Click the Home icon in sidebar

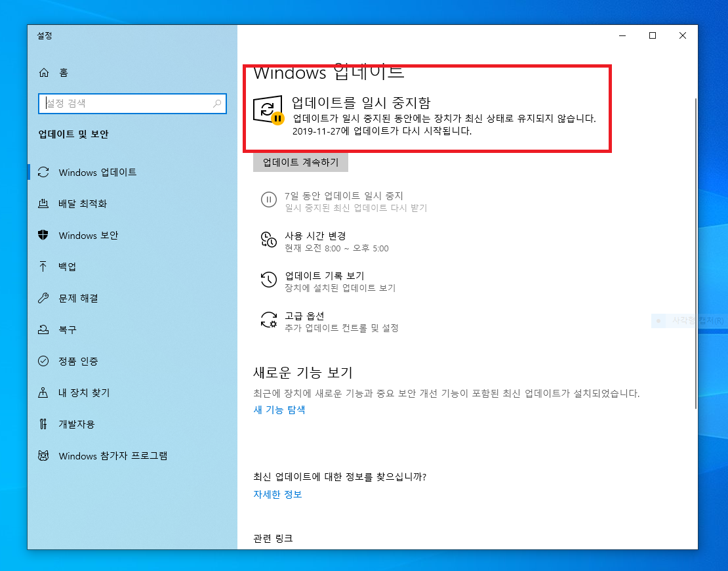44,72
